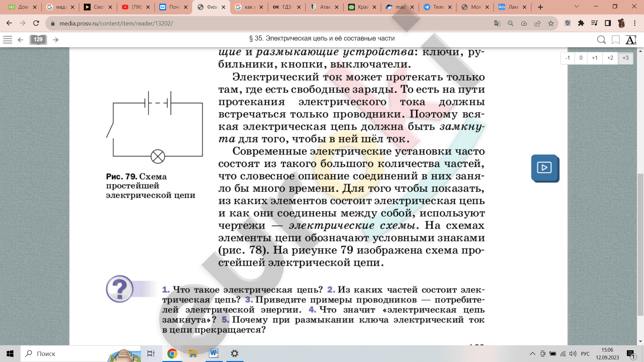Set zoom level to -1
The image size is (644, 362).
[568, 58]
